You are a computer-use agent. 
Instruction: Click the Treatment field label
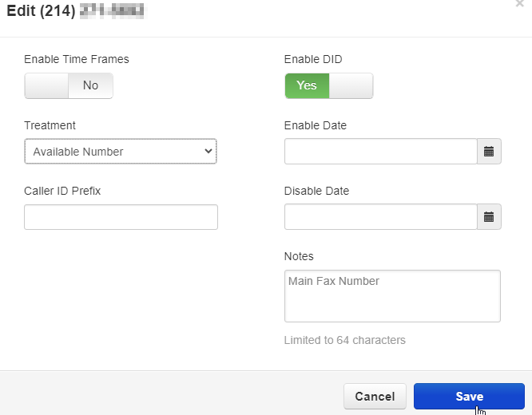click(50, 125)
